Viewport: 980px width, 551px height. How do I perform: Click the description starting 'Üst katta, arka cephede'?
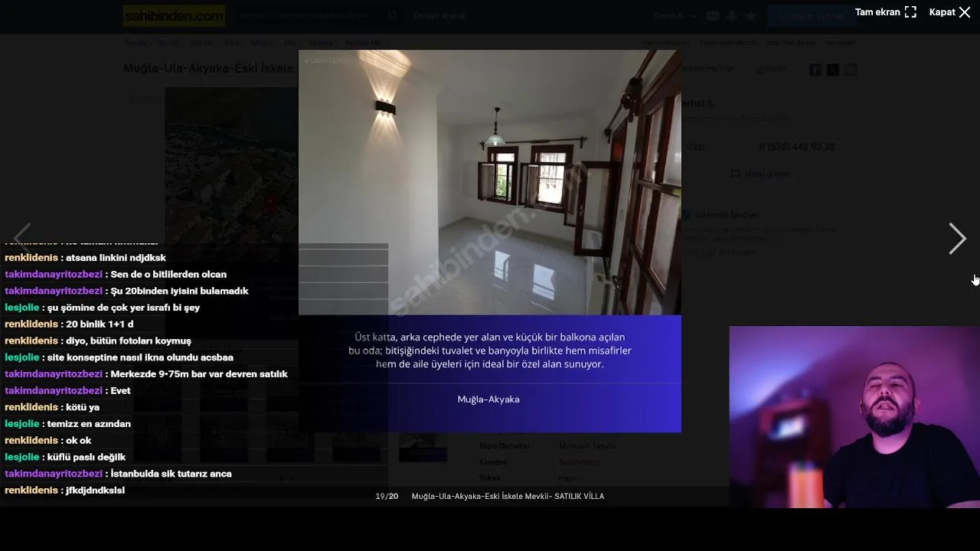490,350
